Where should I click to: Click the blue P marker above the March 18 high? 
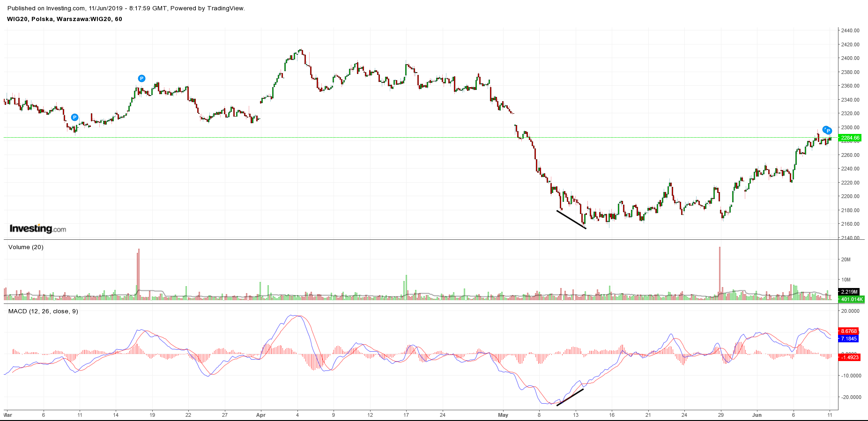[x=141, y=79]
